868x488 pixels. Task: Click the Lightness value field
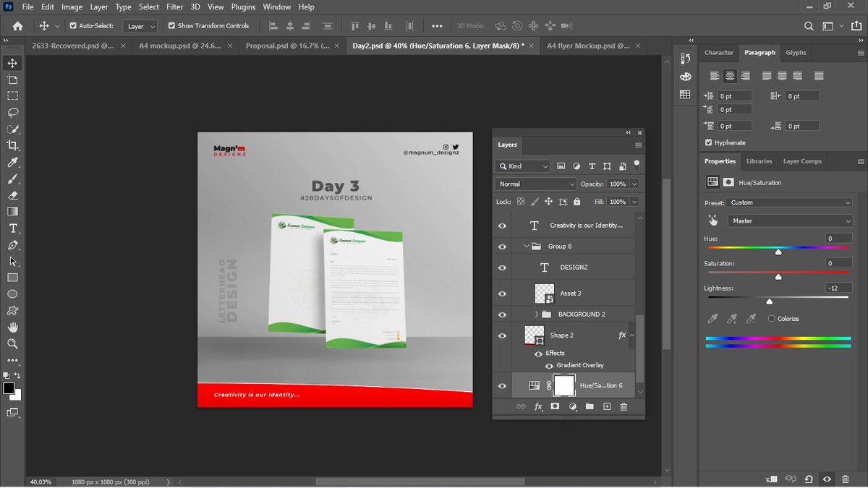coord(839,288)
